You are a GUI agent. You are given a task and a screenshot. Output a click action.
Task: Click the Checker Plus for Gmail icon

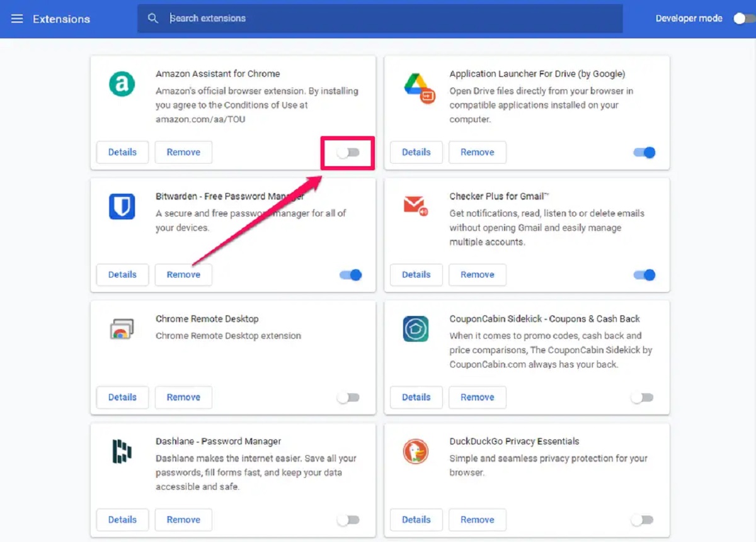coord(415,205)
